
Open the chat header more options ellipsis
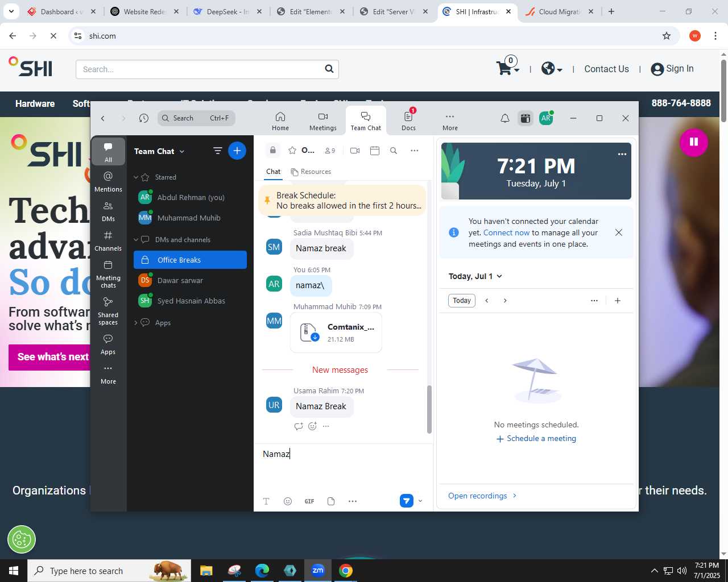[x=415, y=151]
